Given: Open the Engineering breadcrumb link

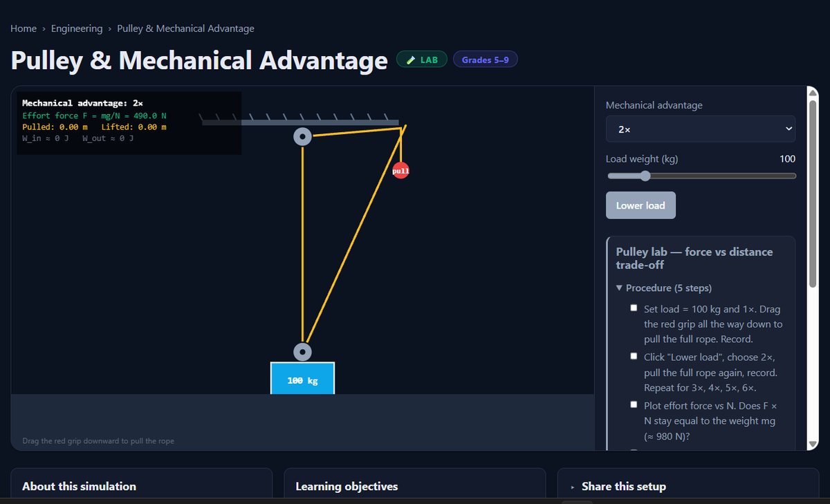Looking at the screenshot, I should pos(77,28).
